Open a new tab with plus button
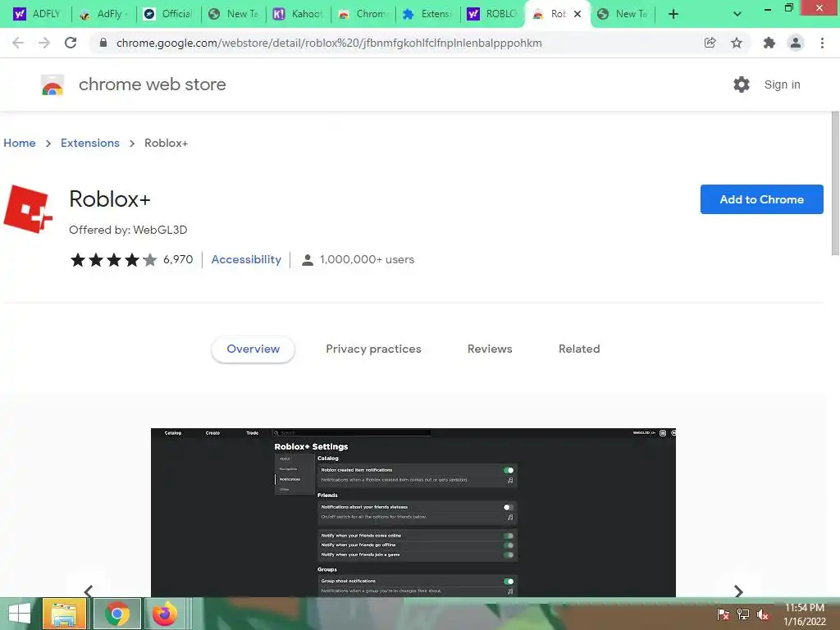 click(x=673, y=14)
